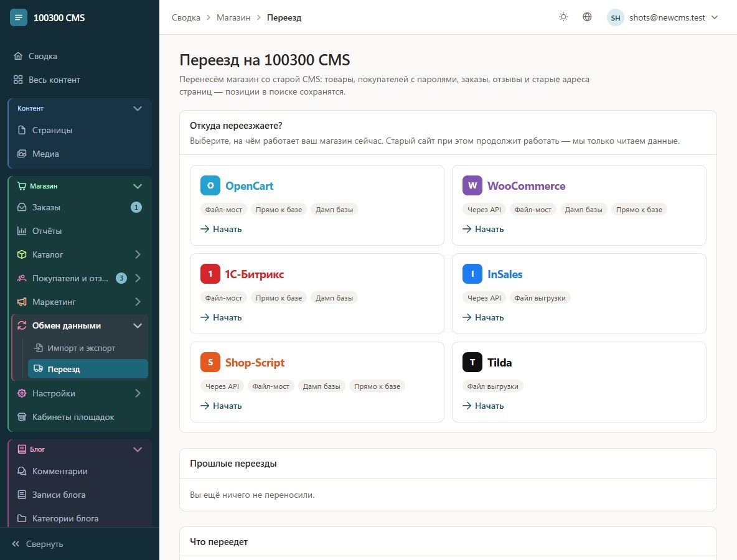The width and height of the screenshot is (737, 560).
Task: Expand the Покупатели и отзывы chevron
Action: 137,278
